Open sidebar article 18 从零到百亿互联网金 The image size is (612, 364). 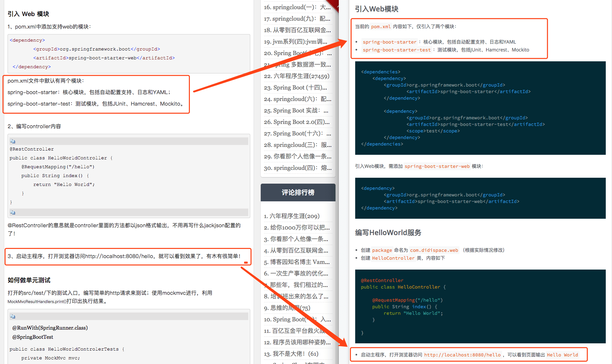pyautogui.click(x=297, y=30)
